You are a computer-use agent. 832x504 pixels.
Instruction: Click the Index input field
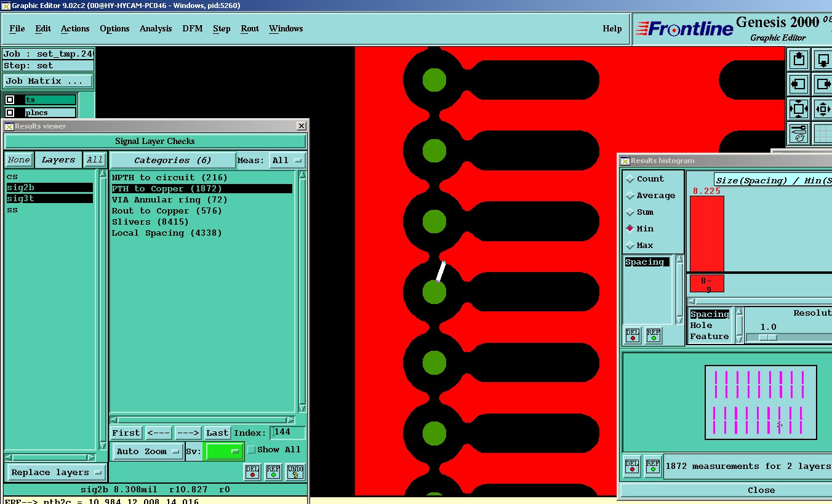(x=287, y=433)
